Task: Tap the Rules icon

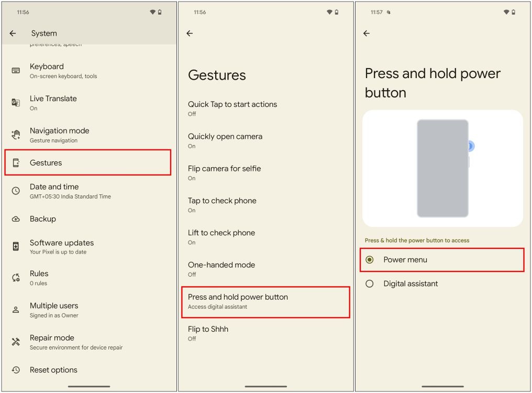Action: pos(16,278)
